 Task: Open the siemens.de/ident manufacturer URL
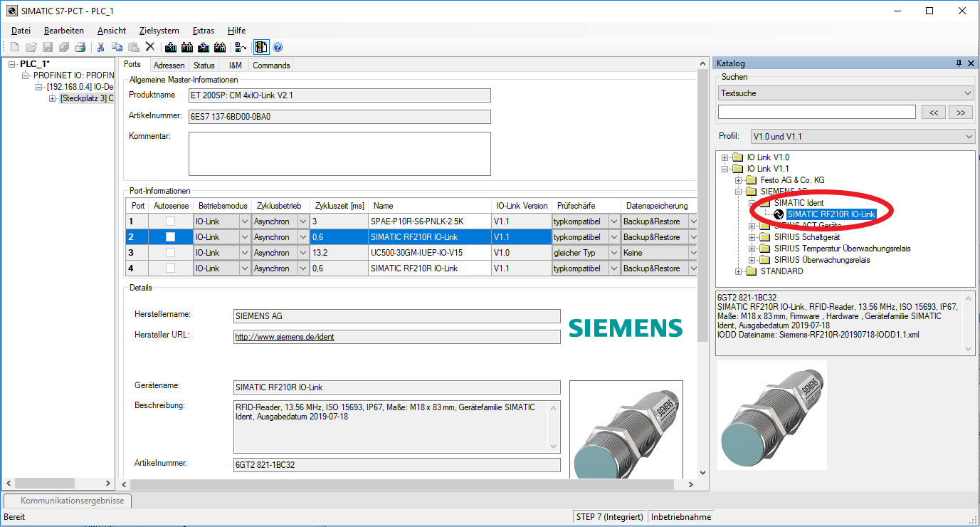pyautogui.click(x=284, y=337)
